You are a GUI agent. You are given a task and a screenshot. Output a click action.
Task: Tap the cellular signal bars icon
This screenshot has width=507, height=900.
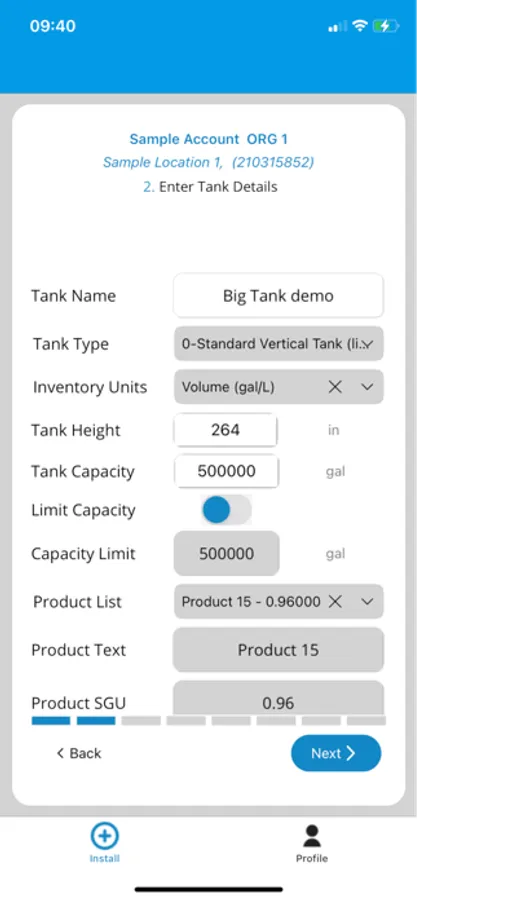338,26
